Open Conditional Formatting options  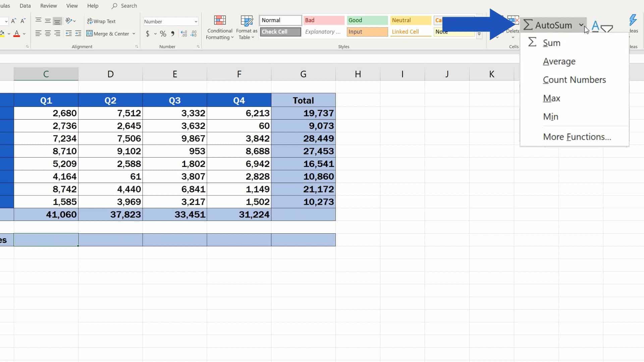[220, 27]
